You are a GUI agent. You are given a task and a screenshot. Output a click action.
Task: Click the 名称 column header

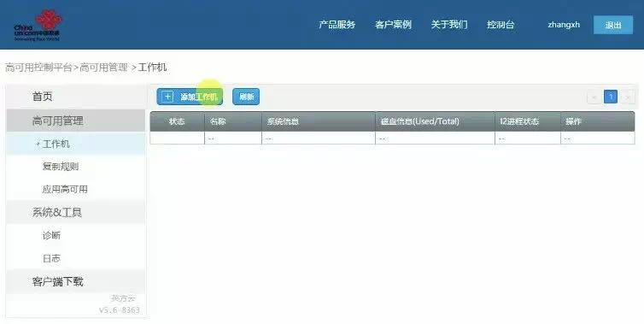233,121
